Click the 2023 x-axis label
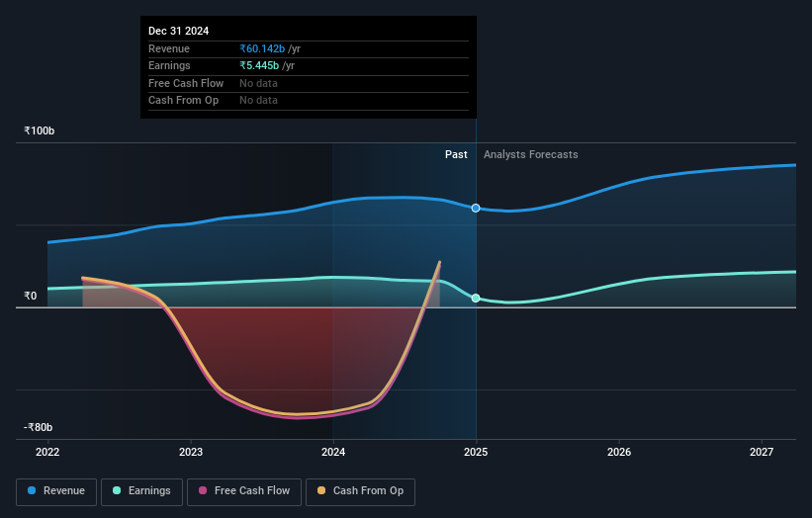The image size is (812, 518). 191,453
